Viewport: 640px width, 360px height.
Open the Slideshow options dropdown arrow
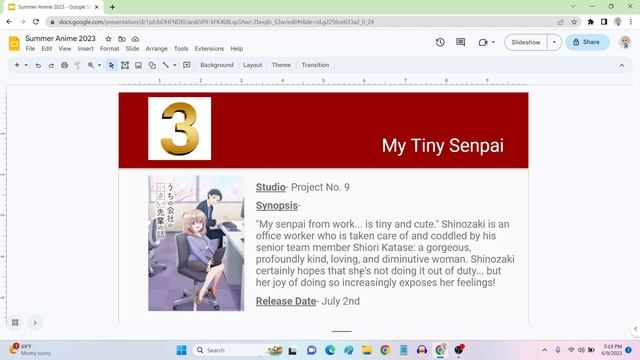(x=554, y=42)
